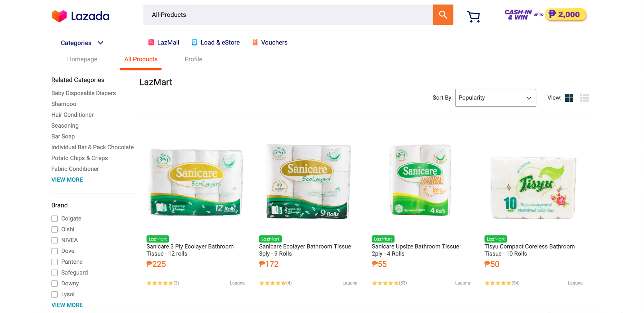Expand the Categories dropdown chevron
Image resolution: width=644 pixels, height=313 pixels.
coord(101,43)
